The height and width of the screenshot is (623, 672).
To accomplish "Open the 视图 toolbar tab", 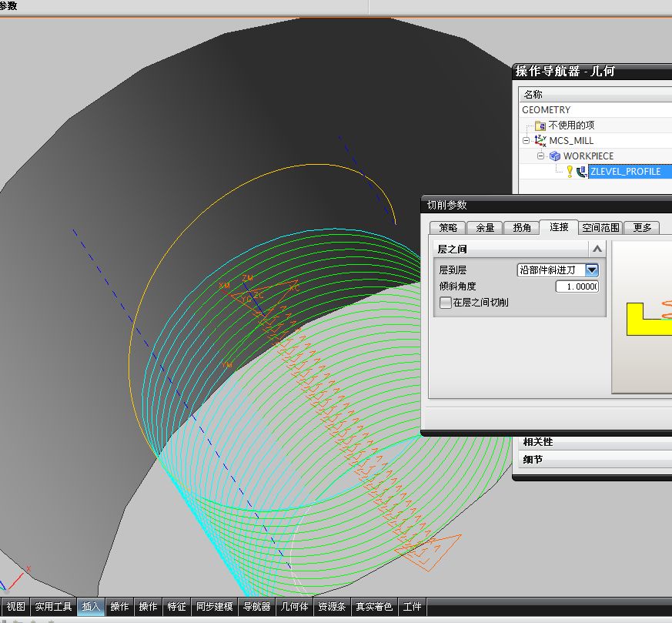I will pyautogui.click(x=15, y=606).
